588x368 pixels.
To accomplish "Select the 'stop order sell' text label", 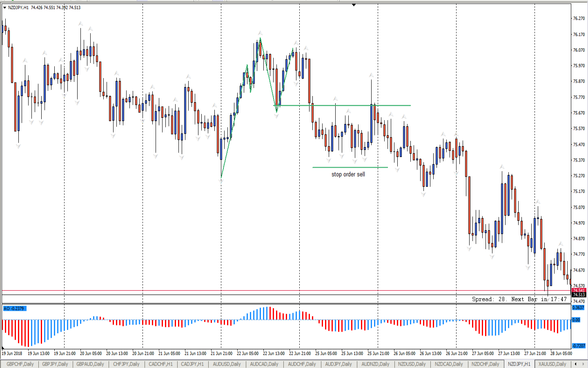I will (x=348, y=174).
